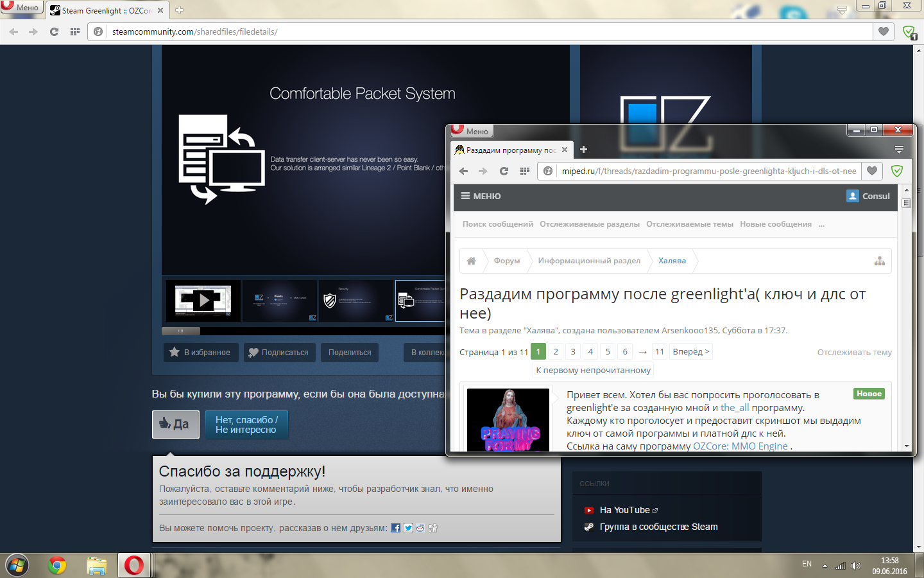Screen dimensions: 924x578
Task: Vote Нет, спасибо / Не интересно
Action: [246, 425]
